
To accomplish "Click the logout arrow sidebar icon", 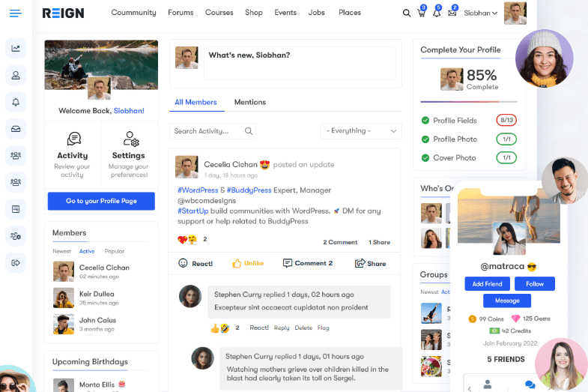I will coord(16,262).
